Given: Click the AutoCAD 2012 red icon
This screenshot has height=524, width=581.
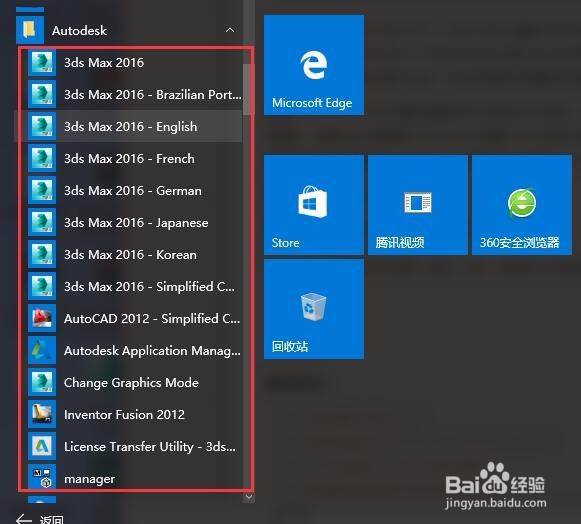Looking at the screenshot, I should (x=42, y=318).
